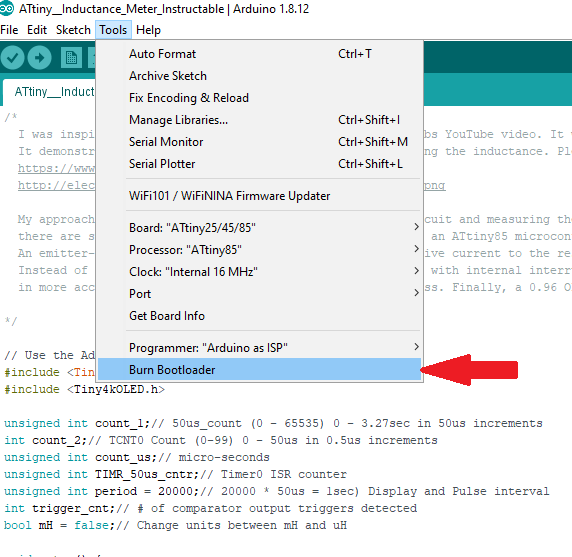
Task: Click the Upload arrow toolbar icon
Action: 39,58
